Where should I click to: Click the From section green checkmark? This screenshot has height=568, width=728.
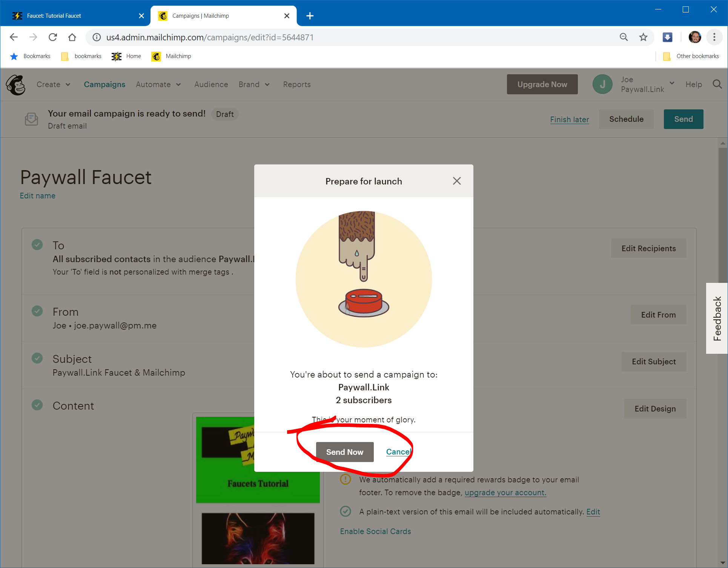click(37, 311)
